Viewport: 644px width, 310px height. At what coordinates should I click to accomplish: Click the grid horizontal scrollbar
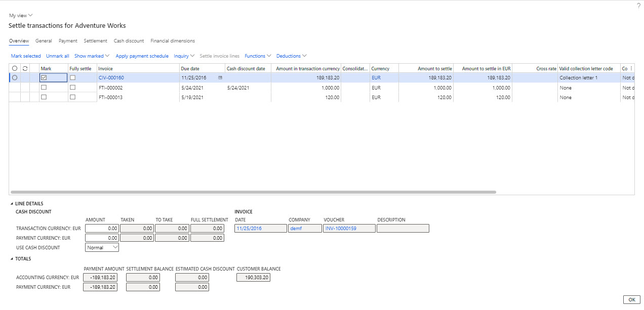pos(253,192)
